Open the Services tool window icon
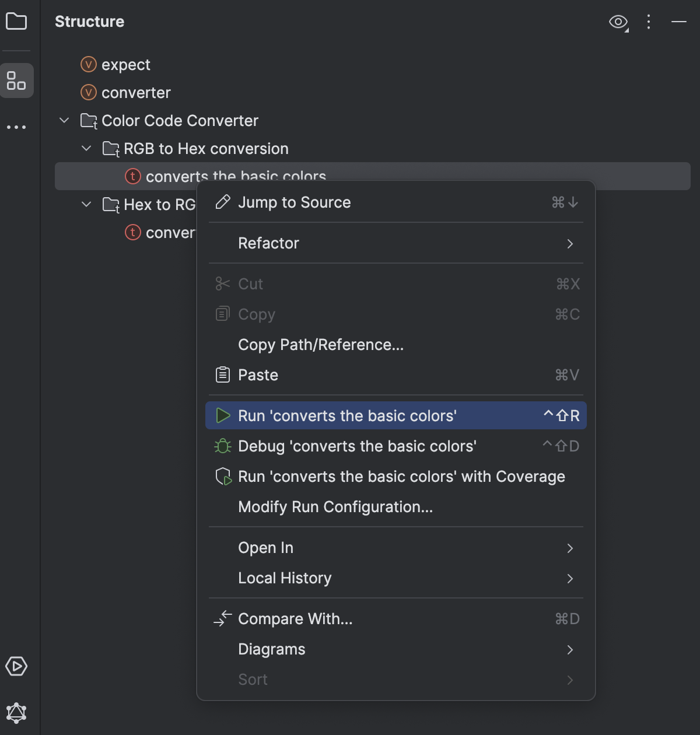The width and height of the screenshot is (700, 735). (x=17, y=666)
